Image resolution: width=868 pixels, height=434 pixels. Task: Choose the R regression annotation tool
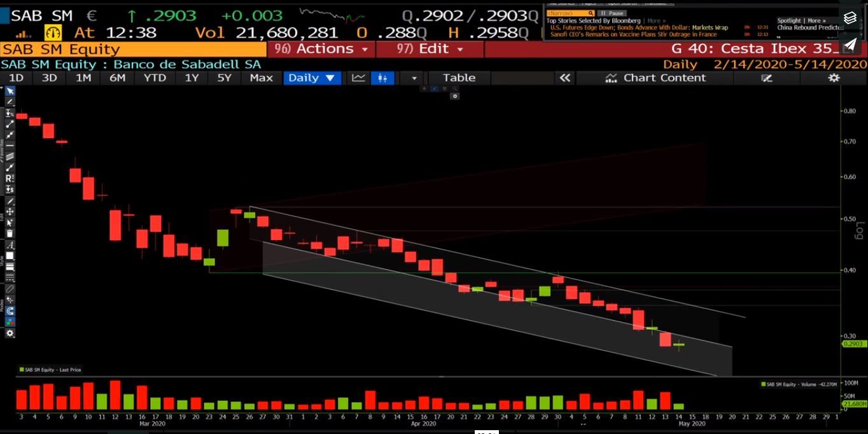pyautogui.click(x=10, y=177)
